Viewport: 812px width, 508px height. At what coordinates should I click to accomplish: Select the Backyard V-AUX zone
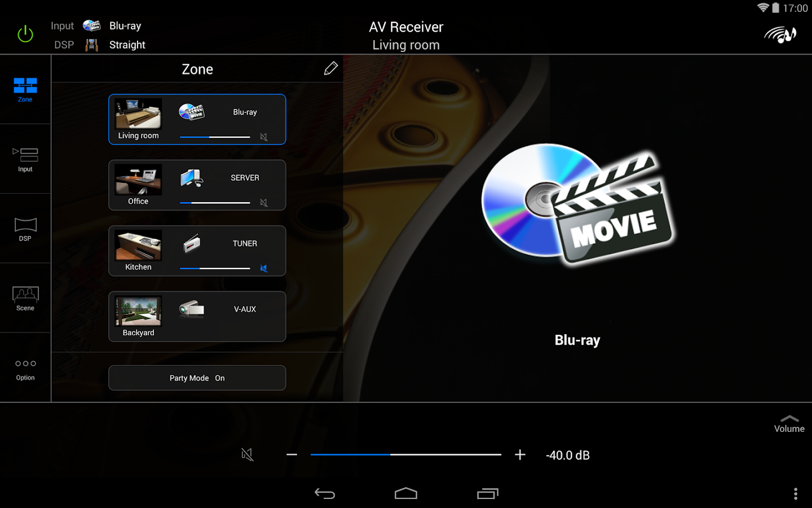(x=197, y=317)
